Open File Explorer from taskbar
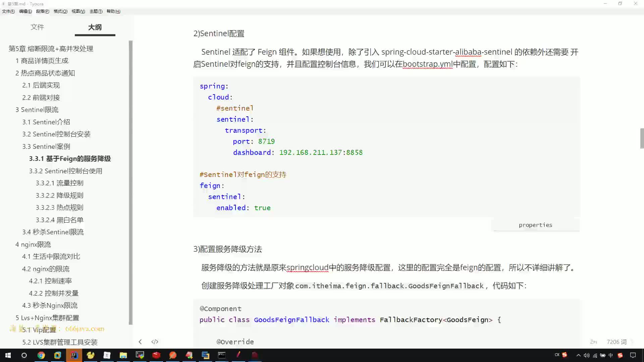This screenshot has width=644, height=362. (x=123, y=355)
